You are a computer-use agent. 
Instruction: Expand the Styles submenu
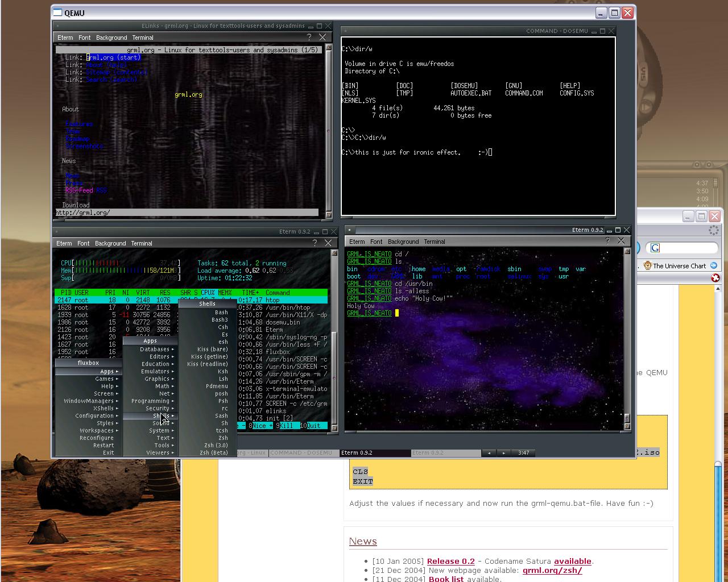tap(89, 423)
